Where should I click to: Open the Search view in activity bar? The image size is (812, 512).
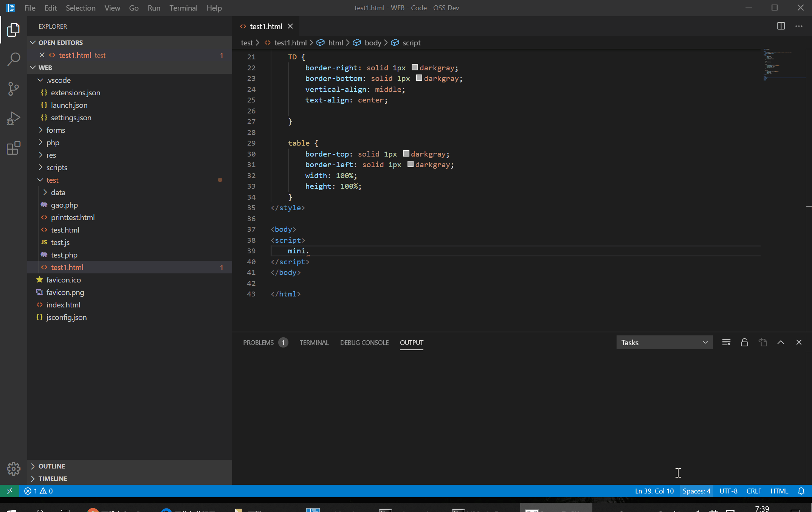pos(14,59)
